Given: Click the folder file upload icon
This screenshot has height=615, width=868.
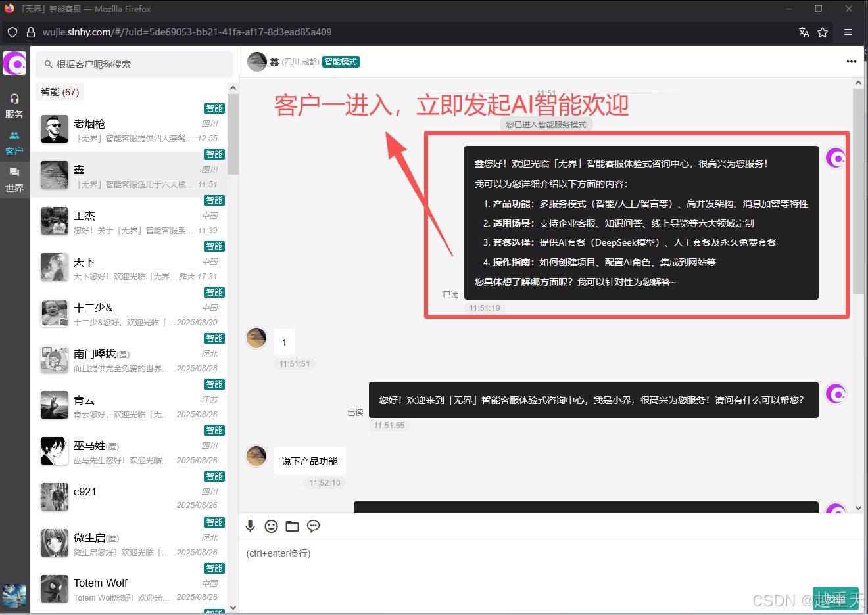Looking at the screenshot, I should (x=292, y=526).
